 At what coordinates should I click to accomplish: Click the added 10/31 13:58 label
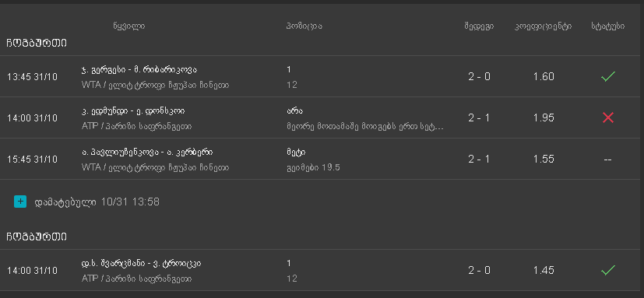coord(97,202)
